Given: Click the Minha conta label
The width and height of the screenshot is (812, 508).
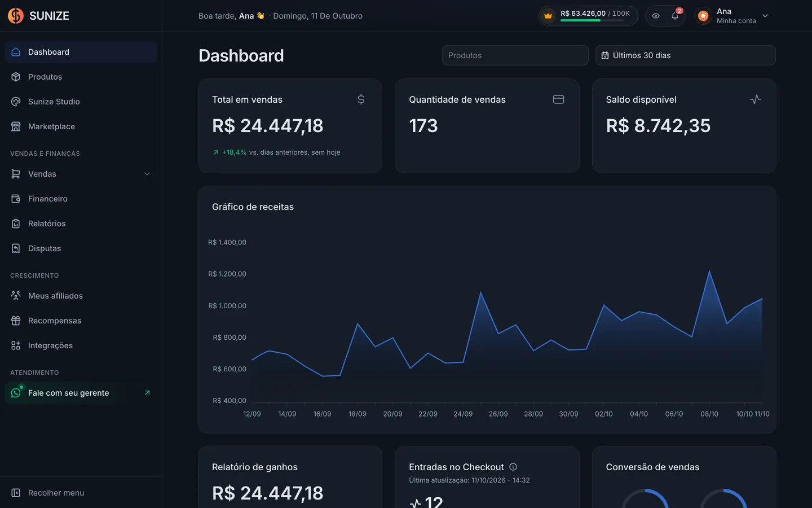Looking at the screenshot, I should click(736, 21).
